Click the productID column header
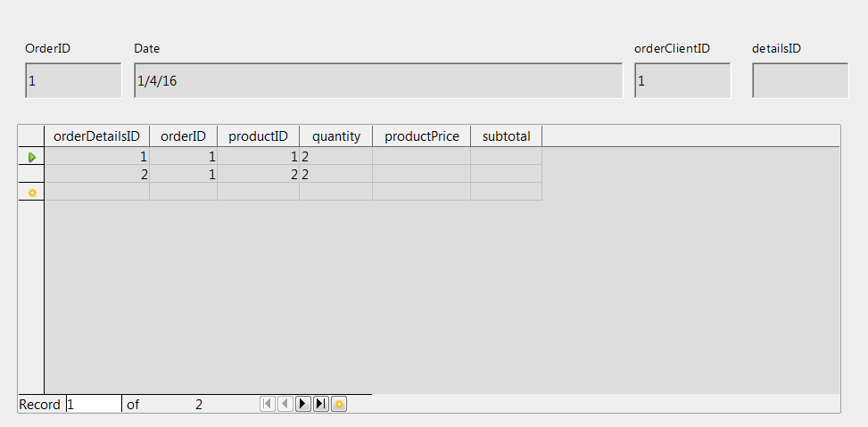Image resolution: width=868 pixels, height=427 pixels. click(258, 136)
